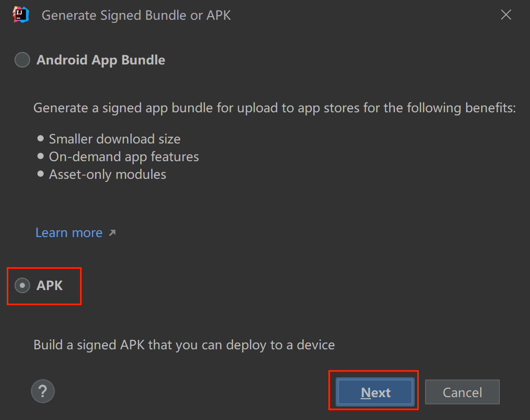
Task: Open the Learn more link
Action: 69,233
